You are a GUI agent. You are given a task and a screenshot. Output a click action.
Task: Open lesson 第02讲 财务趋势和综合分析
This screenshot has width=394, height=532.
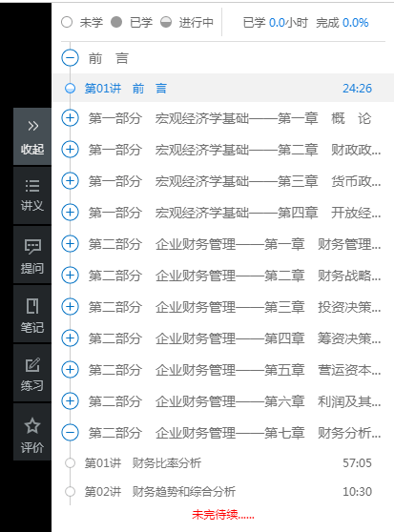[160, 491]
